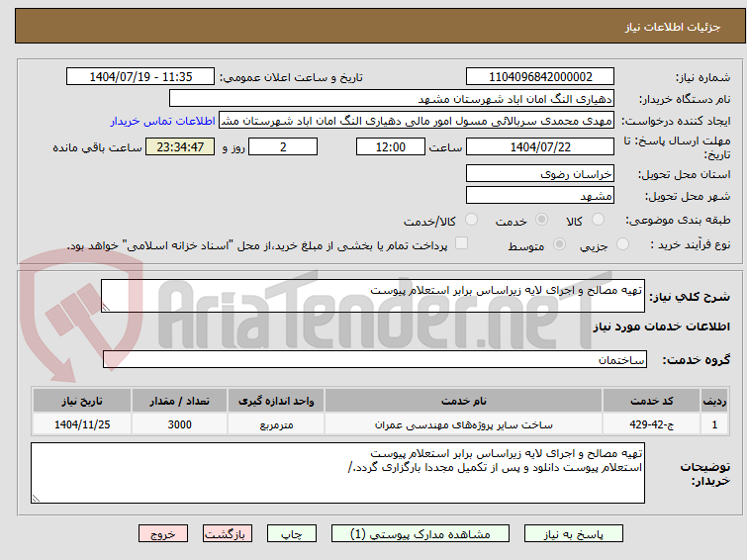Click the unit cell مترمربع
Viewport: 747px width, 560px height.
276,424
